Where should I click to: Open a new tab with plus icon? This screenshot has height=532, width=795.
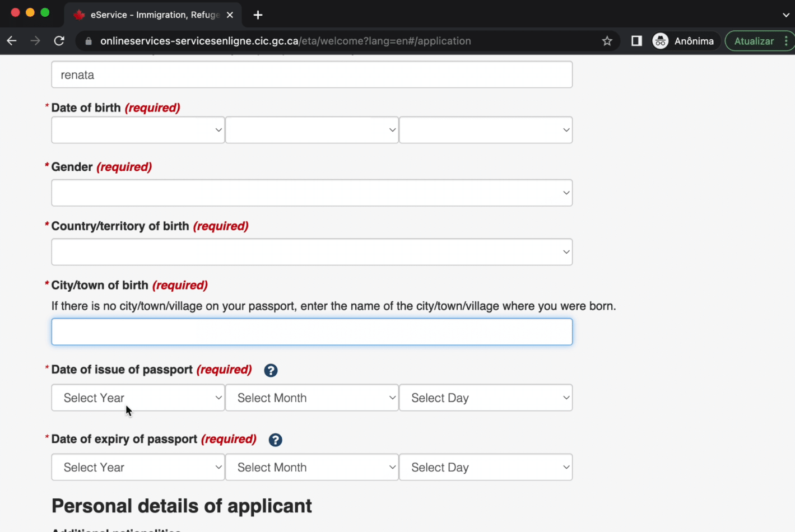[258, 15]
